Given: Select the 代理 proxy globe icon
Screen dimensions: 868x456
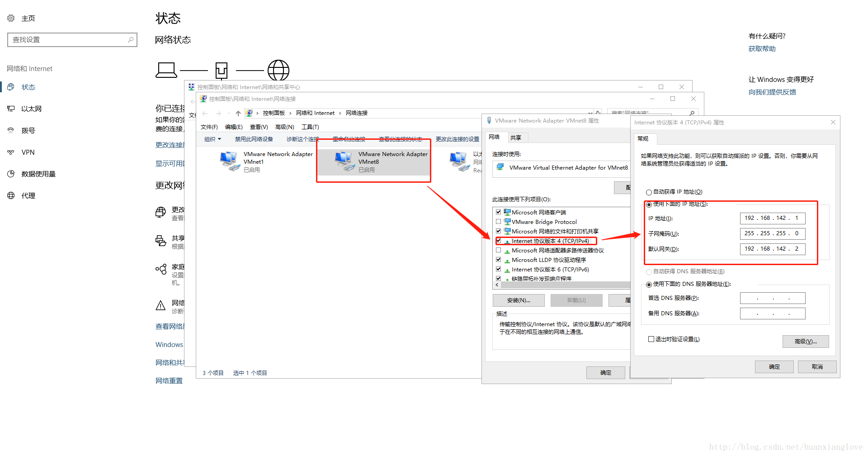Looking at the screenshot, I should (x=11, y=195).
